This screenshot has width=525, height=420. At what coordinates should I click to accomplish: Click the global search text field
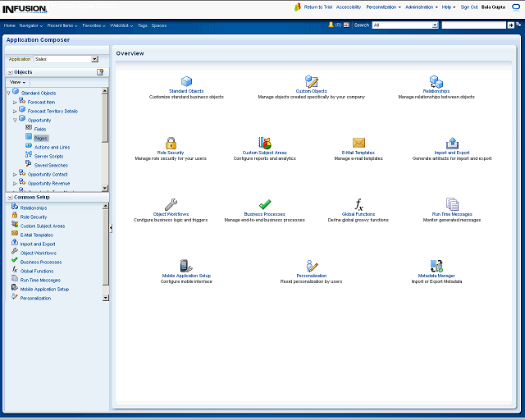[473, 25]
